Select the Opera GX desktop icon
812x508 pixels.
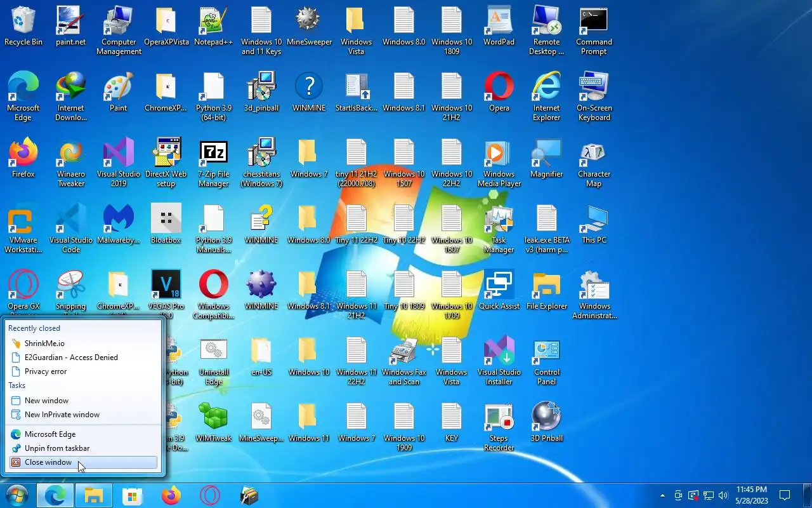[x=23, y=292]
